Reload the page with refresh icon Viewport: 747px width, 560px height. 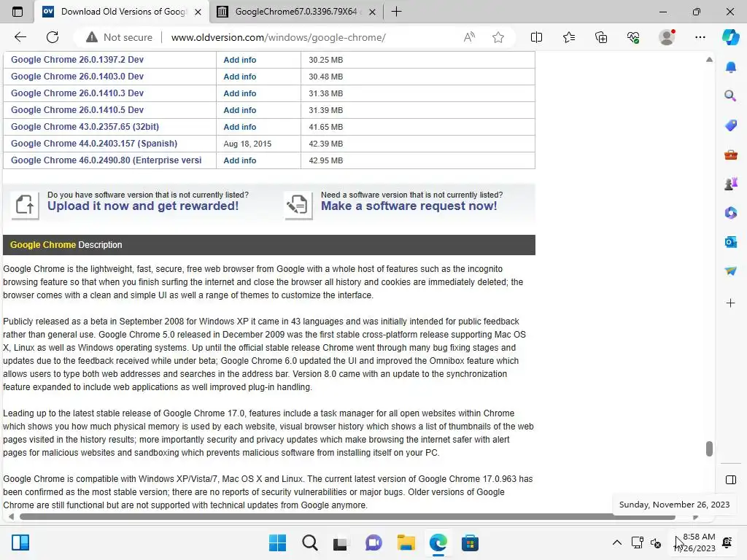(53, 37)
